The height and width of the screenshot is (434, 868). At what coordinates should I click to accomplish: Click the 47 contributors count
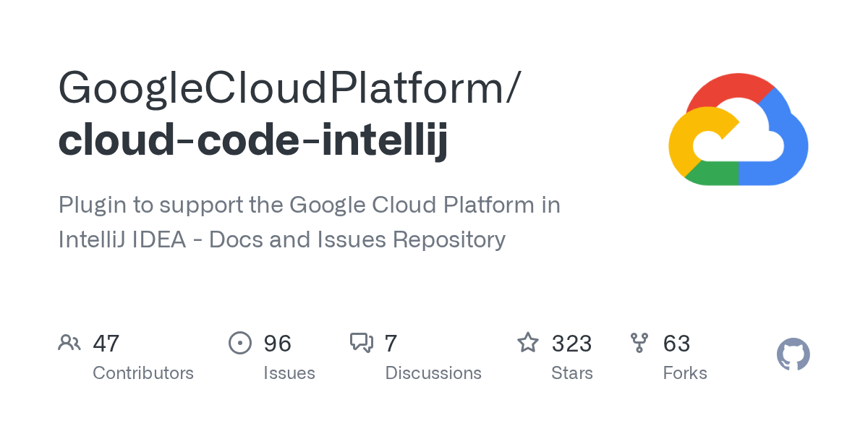coord(106,344)
